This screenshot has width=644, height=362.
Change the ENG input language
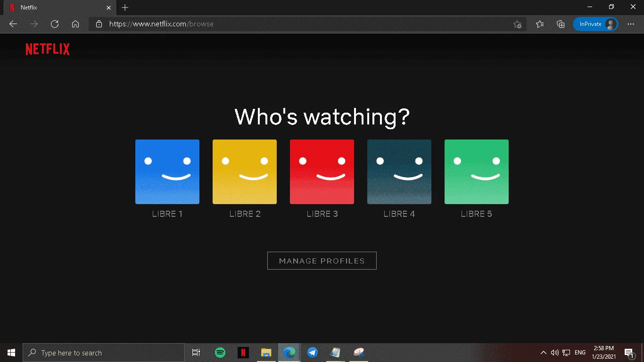580,353
